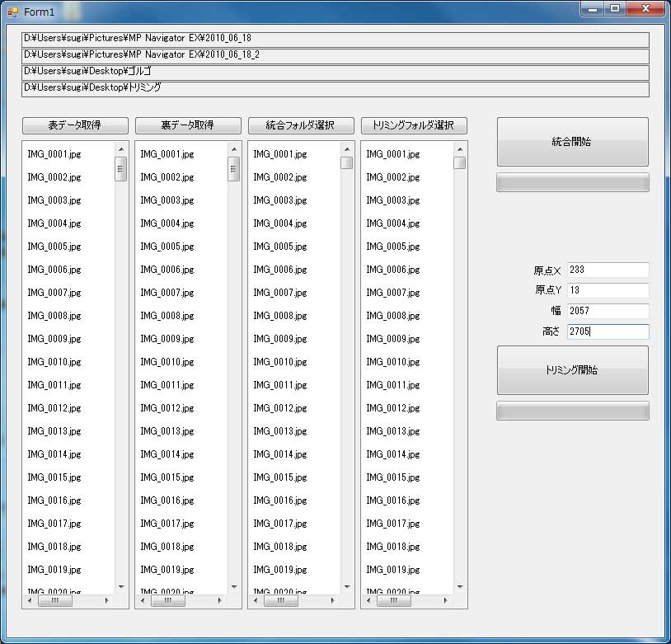Select IMG_0018.jpg in the fourth list
671x644 pixels.
click(x=393, y=547)
